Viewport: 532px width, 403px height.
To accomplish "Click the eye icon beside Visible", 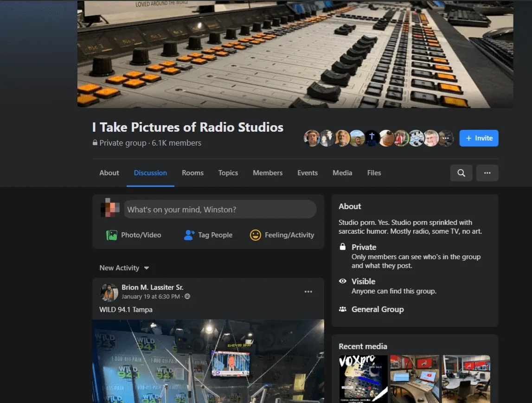I will click(x=342, y=281).
